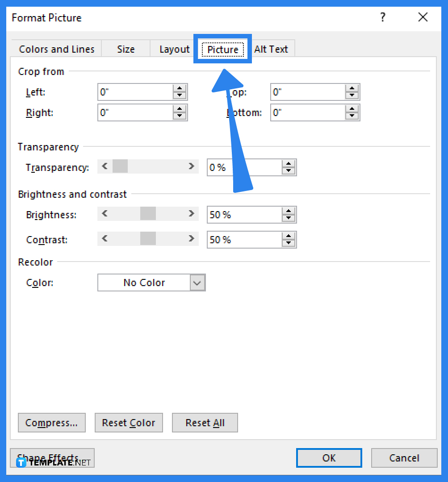Click the Compress button
The image size is (448, 482).
(x=51, y=423)
